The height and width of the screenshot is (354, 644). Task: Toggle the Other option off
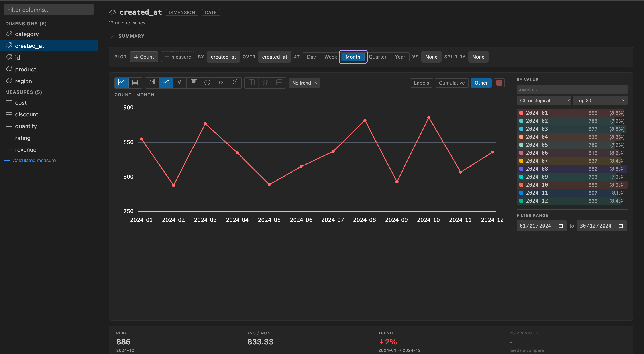pyautogui.click(x=481, y=83)
